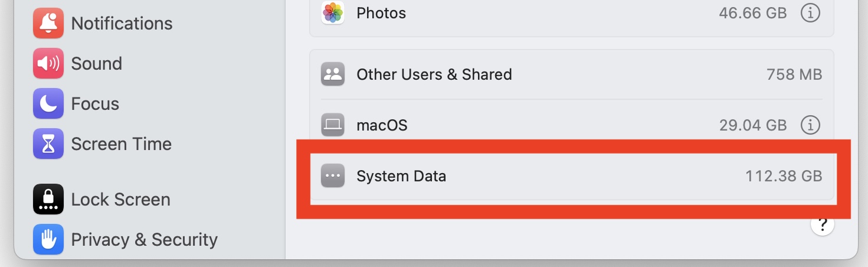
Task: Click the red Notifications bell icon
Action: pos(48,24)
